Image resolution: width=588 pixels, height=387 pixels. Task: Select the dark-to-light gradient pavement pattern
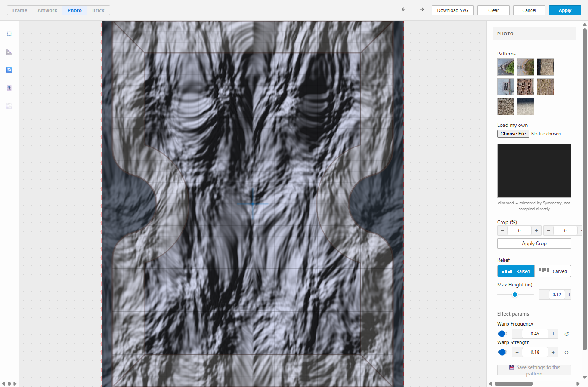(526, 107)
